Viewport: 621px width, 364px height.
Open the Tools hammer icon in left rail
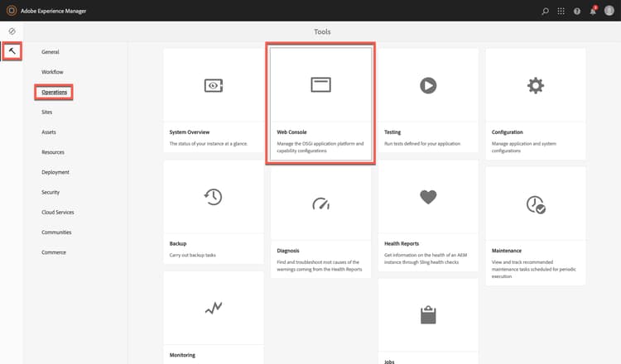pos(12,51)
